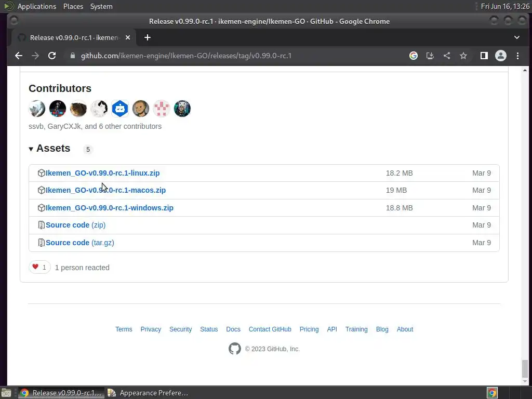Open a new browser tab

(x=147, y=37)
